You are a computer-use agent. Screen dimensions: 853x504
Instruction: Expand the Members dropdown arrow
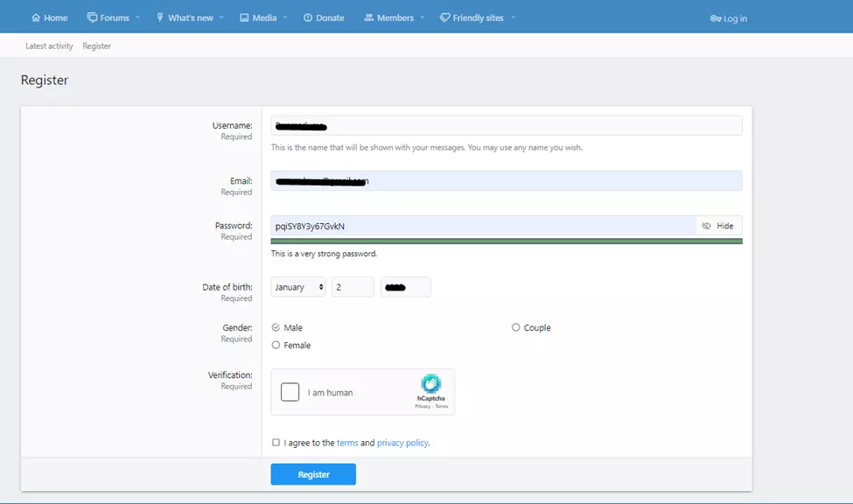click(423, 18)
